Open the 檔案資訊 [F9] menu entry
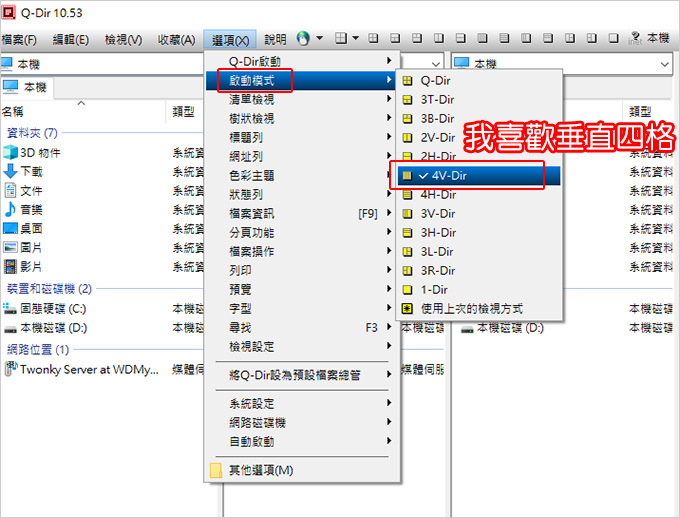The image size is (680, 518). pos(302,213)
